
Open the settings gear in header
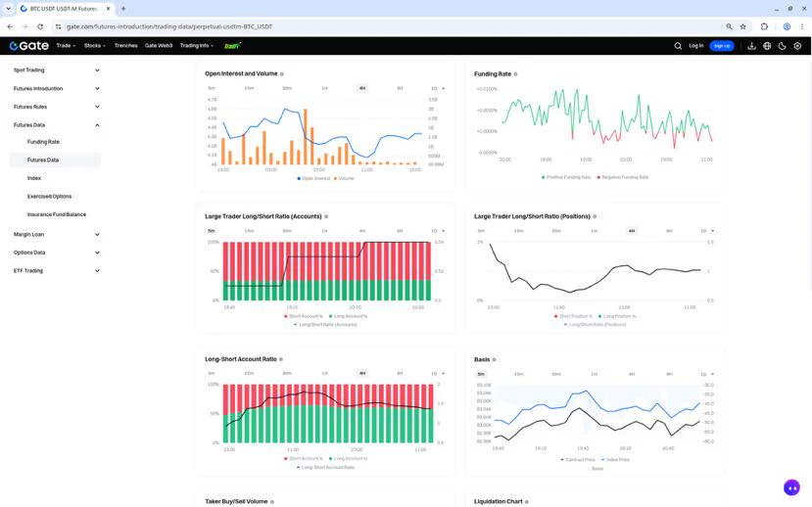point(797,46)
